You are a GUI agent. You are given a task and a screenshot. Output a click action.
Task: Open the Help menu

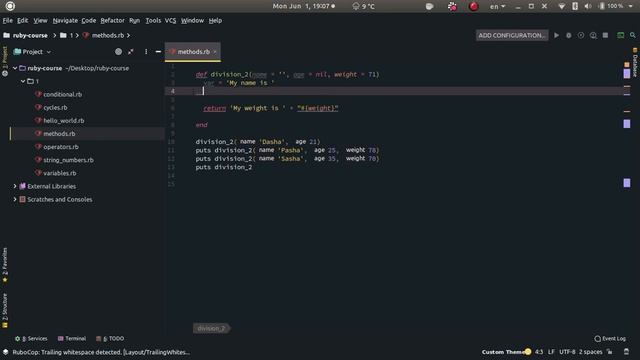(x=215, y=20)
